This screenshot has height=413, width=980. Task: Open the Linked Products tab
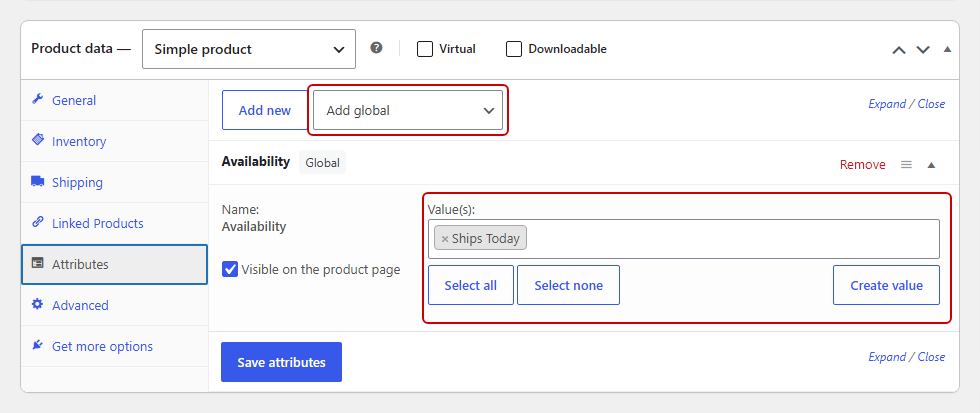(114, 223)
